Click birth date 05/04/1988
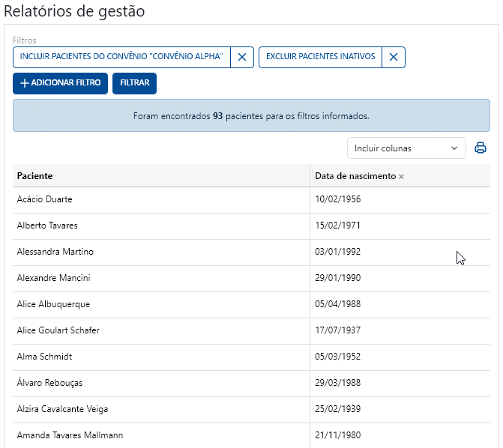Viewport: 503px width, 448px height. click(338, 304)
